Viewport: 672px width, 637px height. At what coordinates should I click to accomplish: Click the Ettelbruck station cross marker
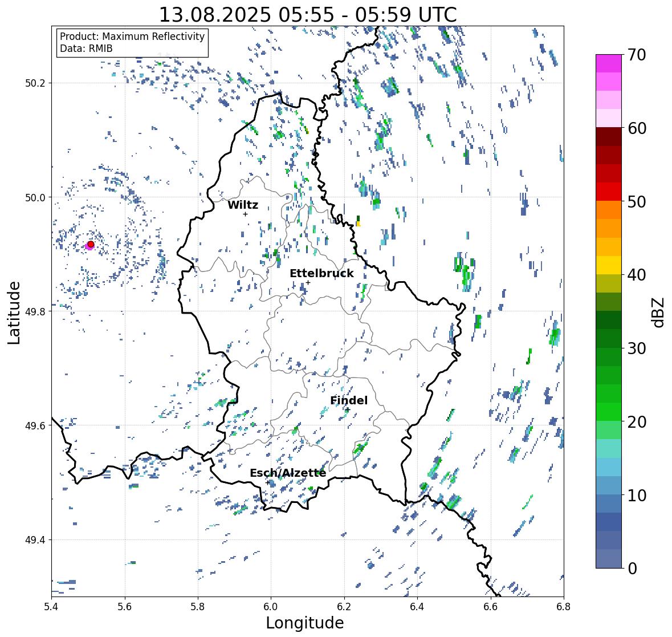(x=308, y=282)
